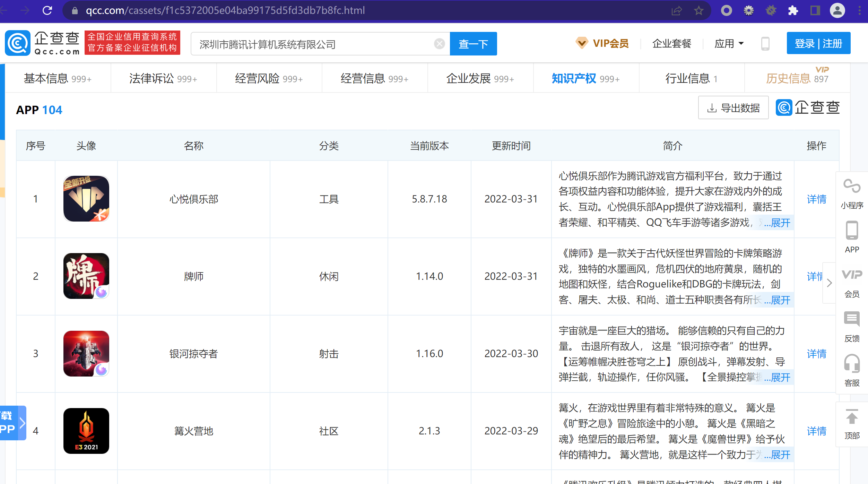Click the app name 篝火营地
The image size is (868, 484).
(194, 431)
